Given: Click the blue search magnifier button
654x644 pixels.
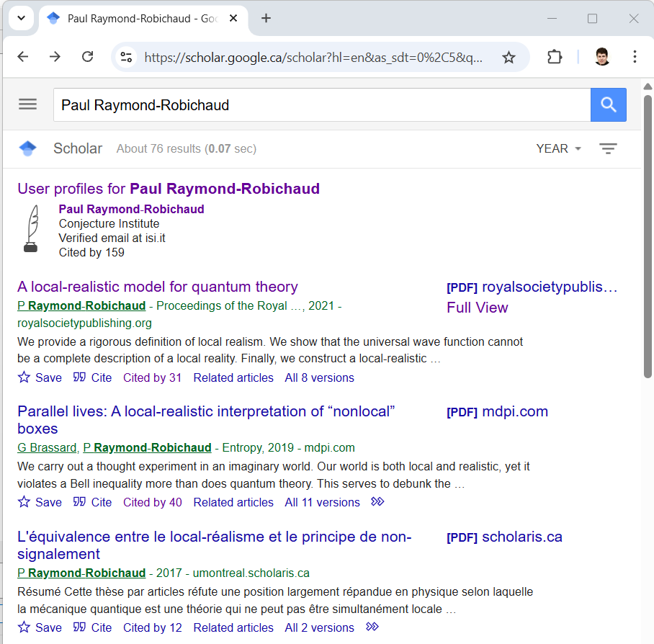Looking at the screenshot, I should [608, 104].
